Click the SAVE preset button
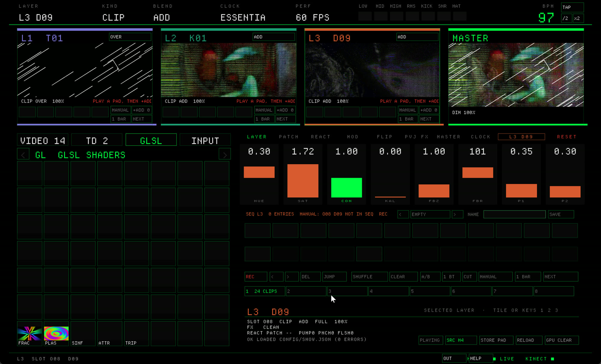 click(x=561, y=214)
